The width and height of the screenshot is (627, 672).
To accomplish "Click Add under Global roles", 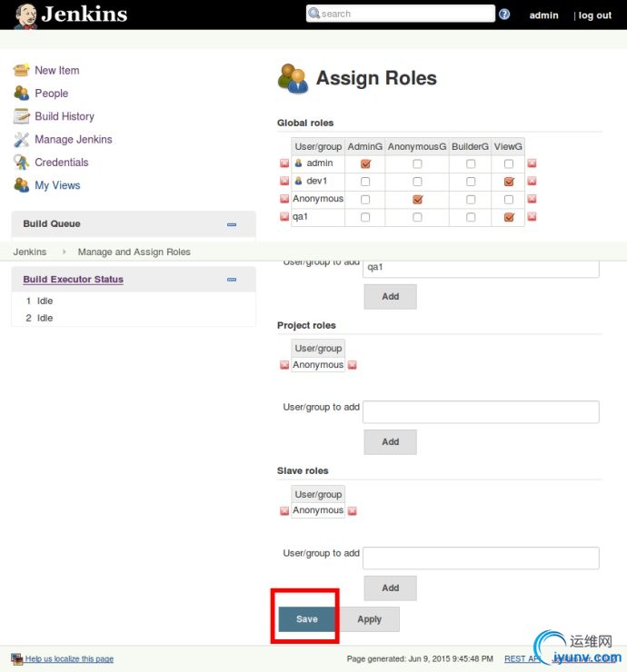I will click(x=390, y=296).
